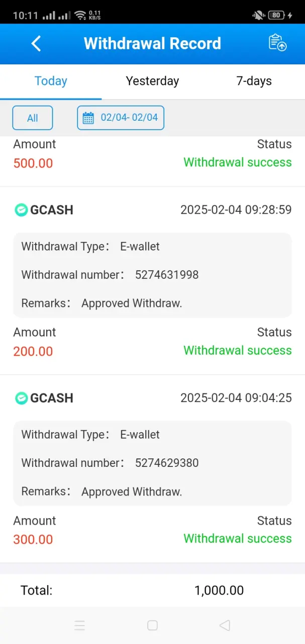Open the clipboard upload icon in header
Image resolution: width=305 pixels, height=644 pixels.
tap(277, 43)
